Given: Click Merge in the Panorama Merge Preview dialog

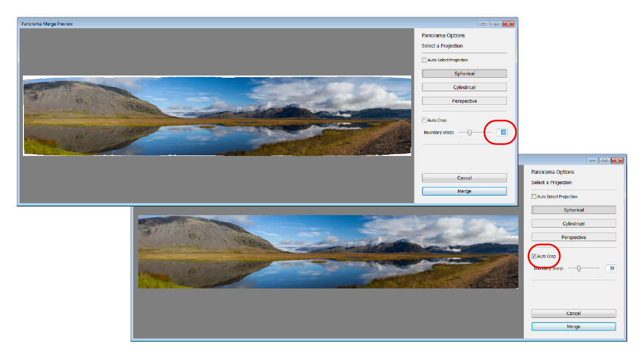Looking at the screenshot, I should [464, 191].
